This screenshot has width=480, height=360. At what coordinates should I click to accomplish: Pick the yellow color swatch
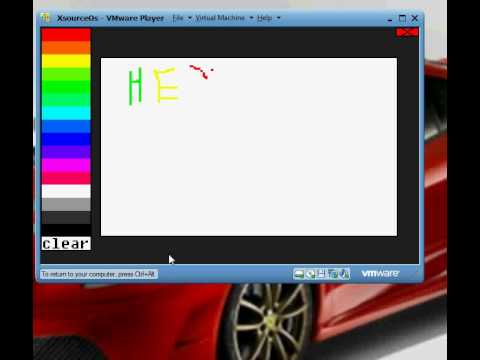point(66,61)
